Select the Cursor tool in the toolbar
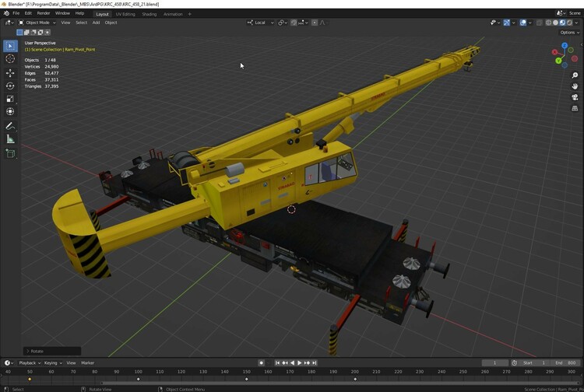The image size is (584, 392). click(x=10, y=59)
